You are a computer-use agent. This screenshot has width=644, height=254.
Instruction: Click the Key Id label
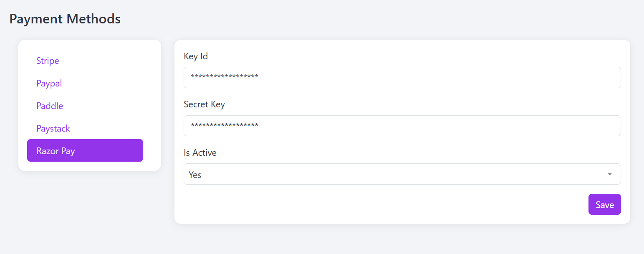(196, 56)
